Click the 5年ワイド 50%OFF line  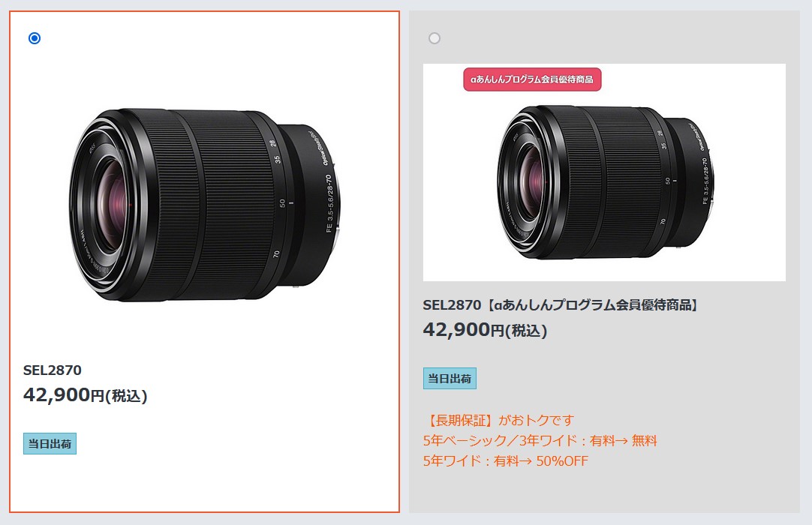(x=505, y=460)
